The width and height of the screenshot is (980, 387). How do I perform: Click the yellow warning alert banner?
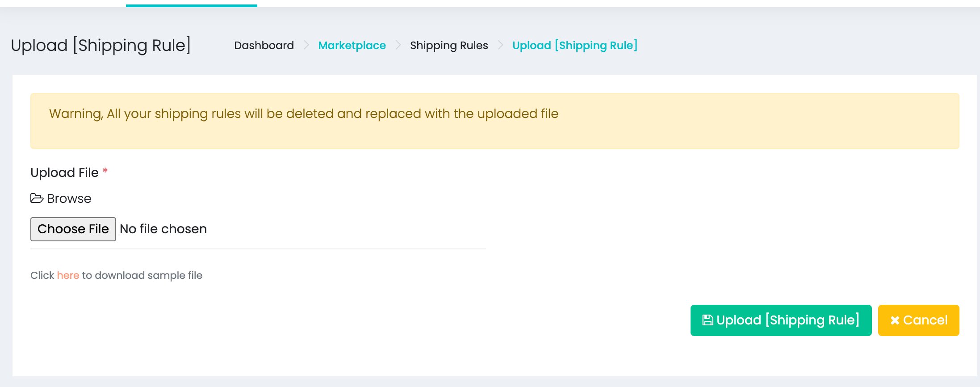pyautogui.click(x=494, y=121)
